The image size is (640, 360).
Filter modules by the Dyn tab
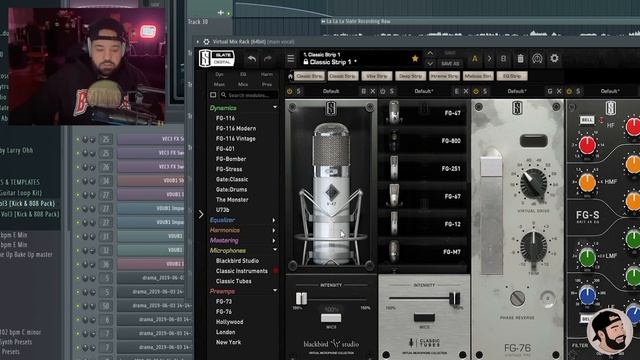(x=220, y=74)
